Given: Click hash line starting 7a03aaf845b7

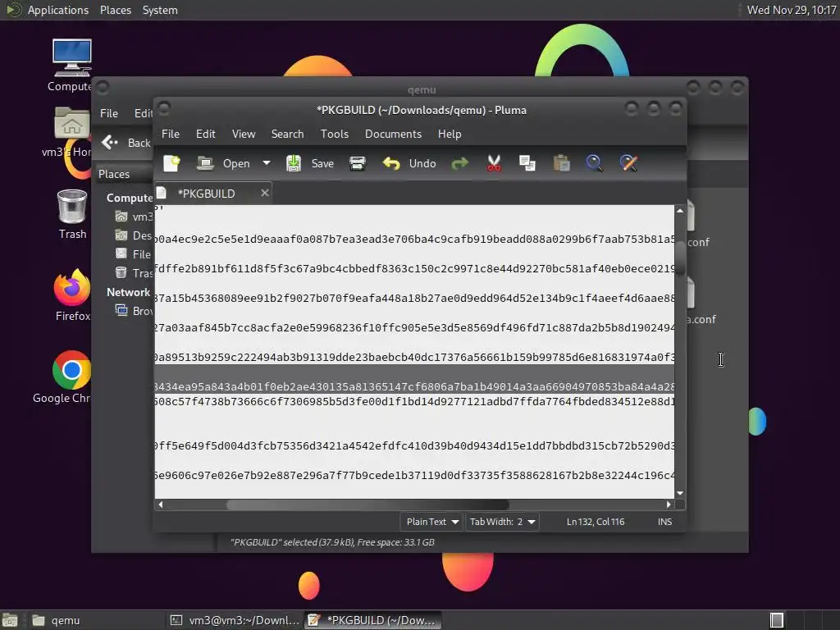Looking at the screenshot, I should (x=414, y=328).
